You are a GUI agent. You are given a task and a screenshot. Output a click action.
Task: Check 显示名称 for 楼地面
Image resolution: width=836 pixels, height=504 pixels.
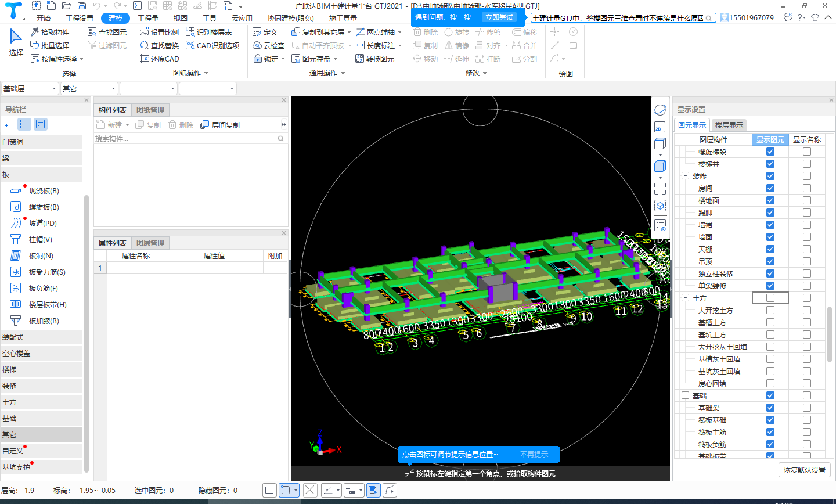[807, 200]
